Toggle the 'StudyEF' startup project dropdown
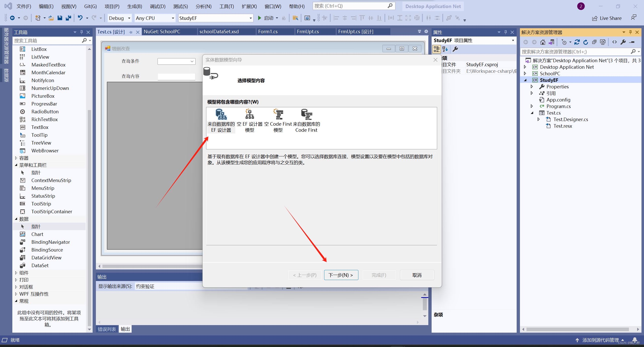644x347 pixels. point(250,18)
